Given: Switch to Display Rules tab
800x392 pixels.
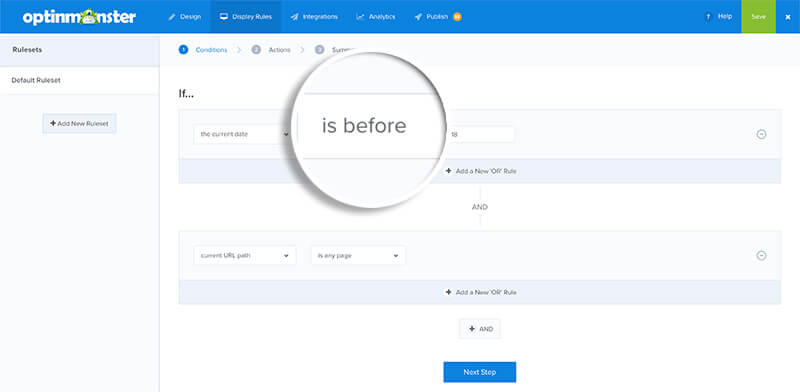Looking at the screenshot, I should coord(246,17).
